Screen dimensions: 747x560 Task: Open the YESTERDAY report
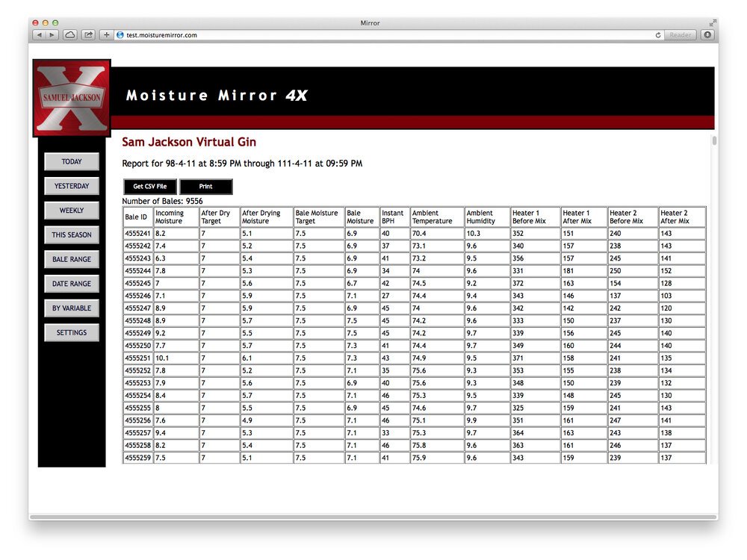click(72, 186)
